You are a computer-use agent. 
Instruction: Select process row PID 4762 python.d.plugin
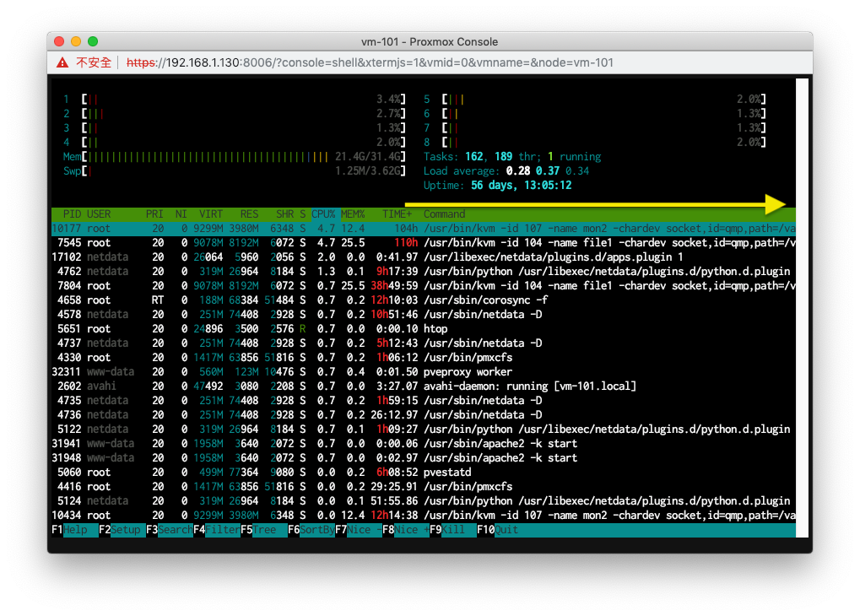[424, 272]
